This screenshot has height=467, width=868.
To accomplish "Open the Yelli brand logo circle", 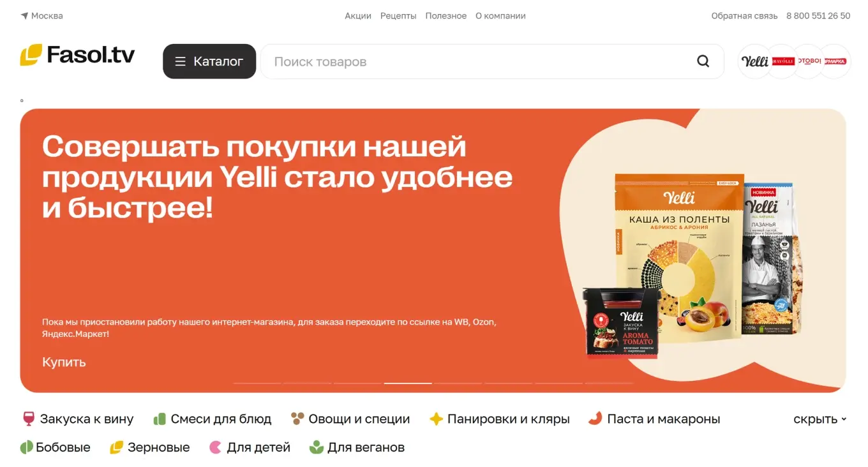I will tap(754, 61).
